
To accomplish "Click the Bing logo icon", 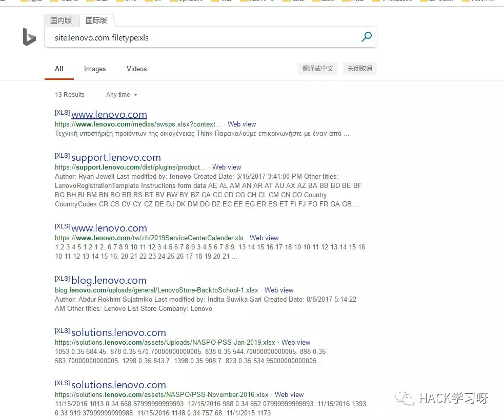I will pyautogui.click(x=29, y=37).
